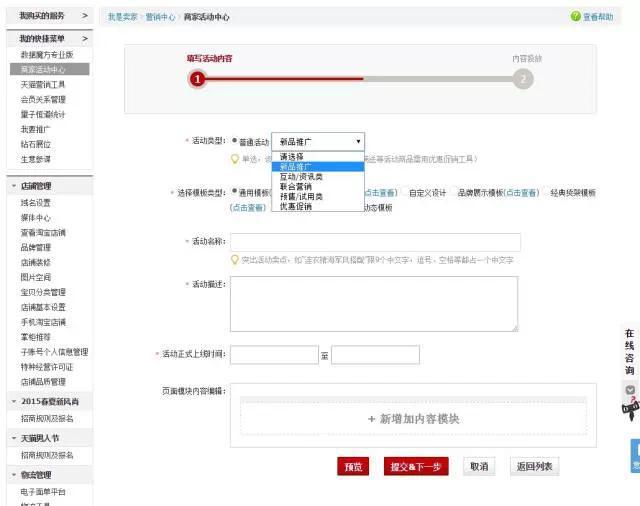The height and width of the screenshot is (506, 640).
Task: Choose 互动/资讯类 in the dropdown list
Action: click(x=318, y=177)
